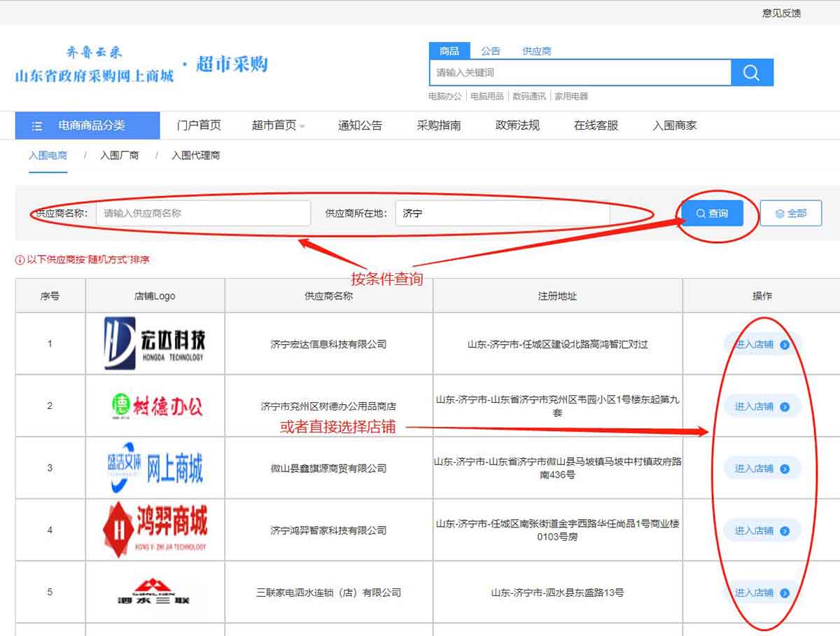840x636 pixels.
Task: Click the magnifier search icon button
Action: 752,73
